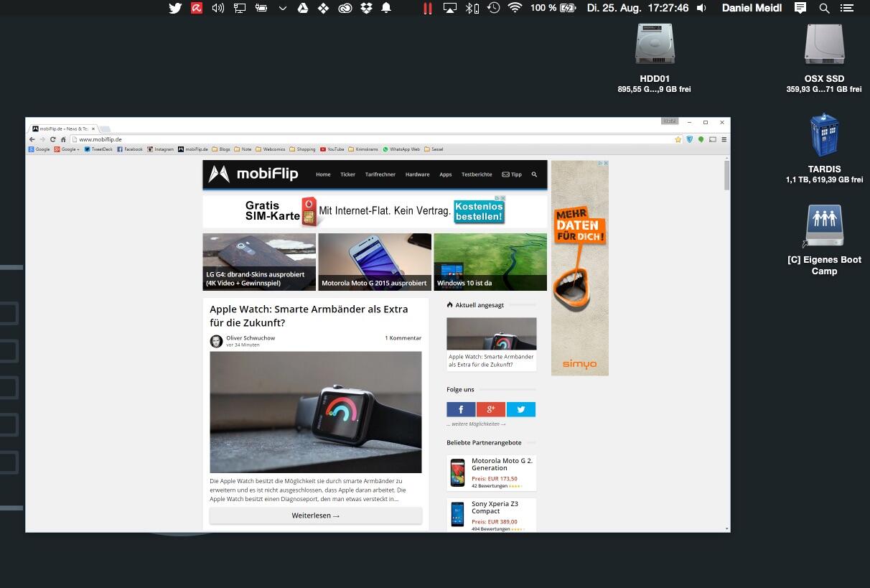Viewport: 870px width, 588px height.
Task: Expand the Krimskrams bookmark folder
Action: [x=363, y=149]
